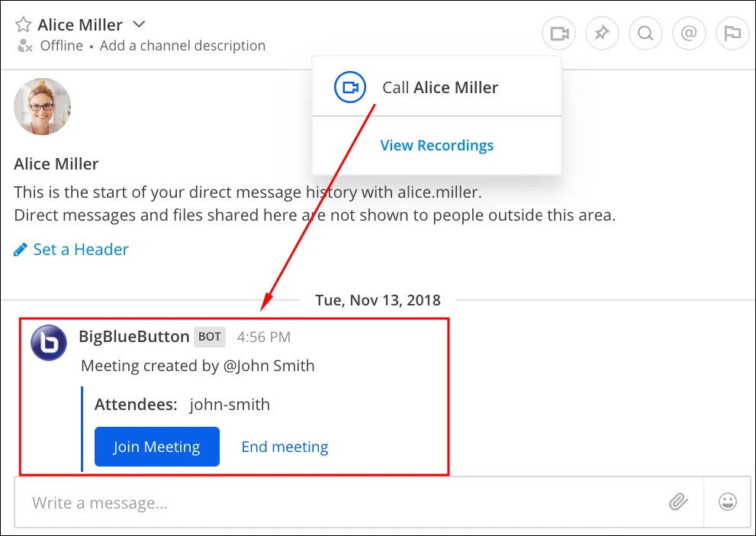This screenshot has width=756, height=536.
Task: Click the search magnifier icon
Action: 645,34
